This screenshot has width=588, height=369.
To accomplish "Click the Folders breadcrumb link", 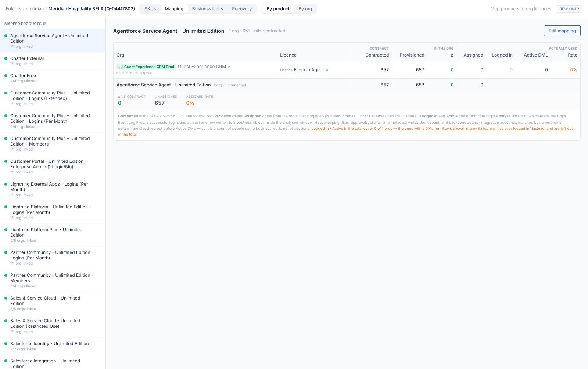I will [14, 9].
